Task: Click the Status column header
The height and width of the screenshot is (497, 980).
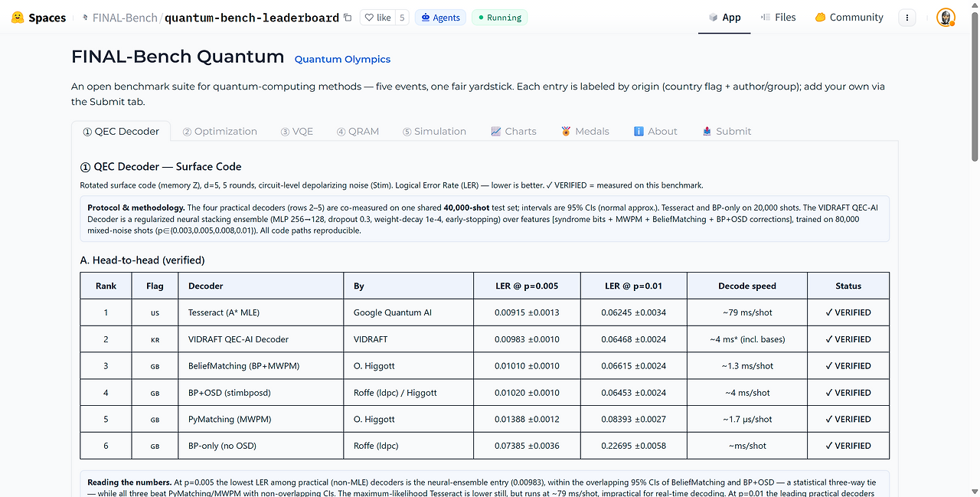Action: (x=848, y=286)
